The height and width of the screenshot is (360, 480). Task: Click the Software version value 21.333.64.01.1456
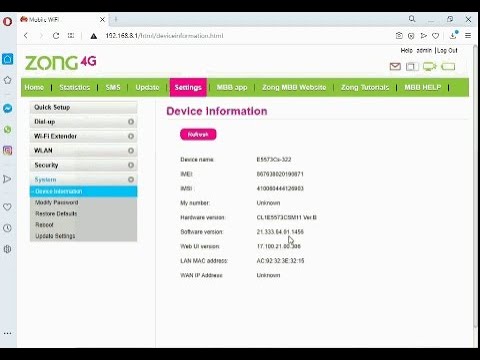tap(280, 232)
